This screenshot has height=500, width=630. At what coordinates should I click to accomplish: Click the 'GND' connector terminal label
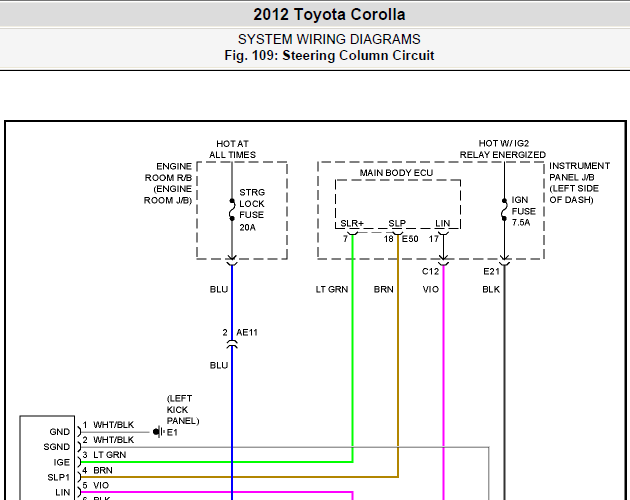tap(59, 432)
